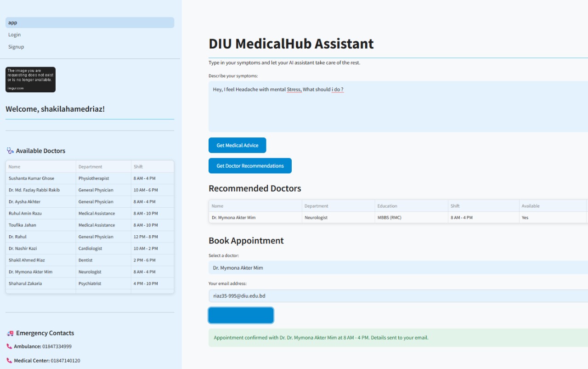Go to the Login page
The width and height of the screenshot is (588, 369).
click(15, 35)
